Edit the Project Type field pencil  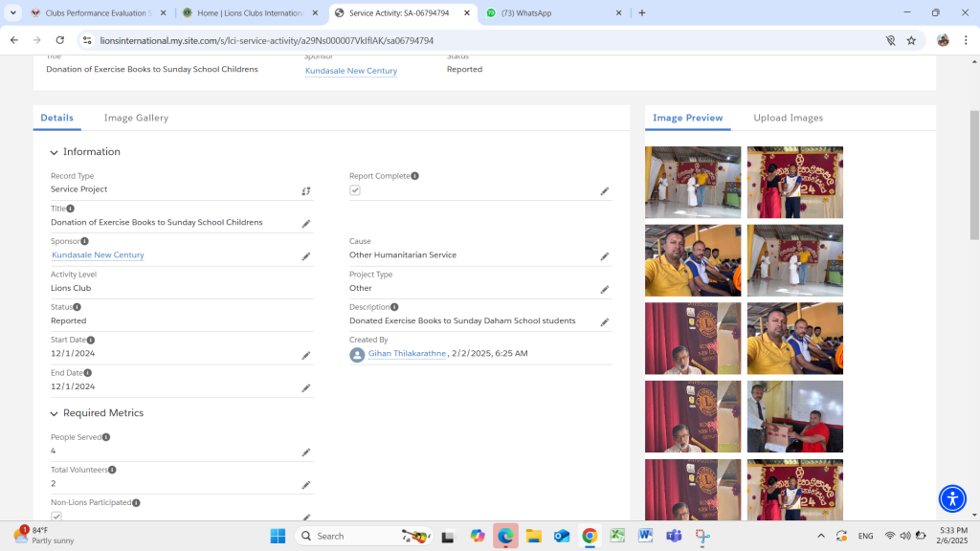tap(605, 289)
